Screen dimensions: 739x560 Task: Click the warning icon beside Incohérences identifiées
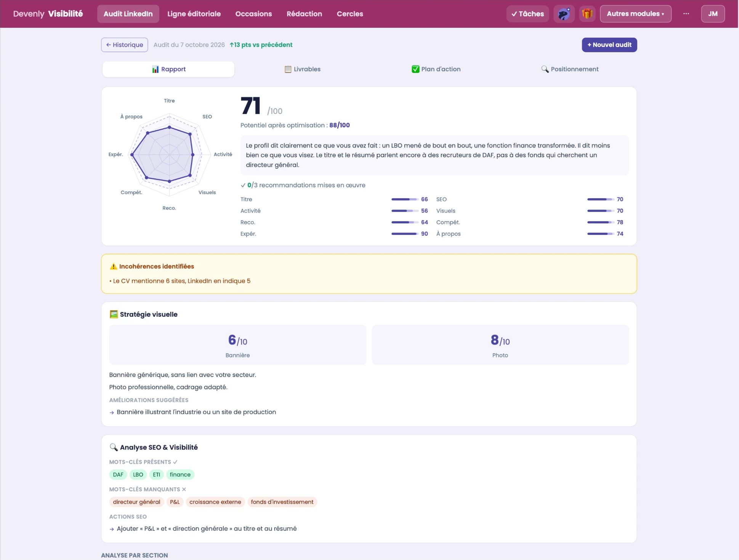coord(113,266)
